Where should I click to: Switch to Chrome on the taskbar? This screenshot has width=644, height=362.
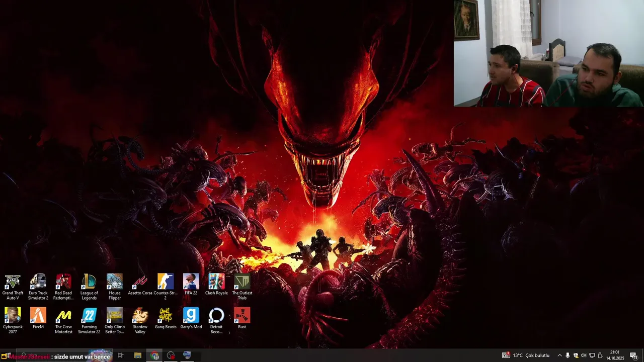coord(154,355)
